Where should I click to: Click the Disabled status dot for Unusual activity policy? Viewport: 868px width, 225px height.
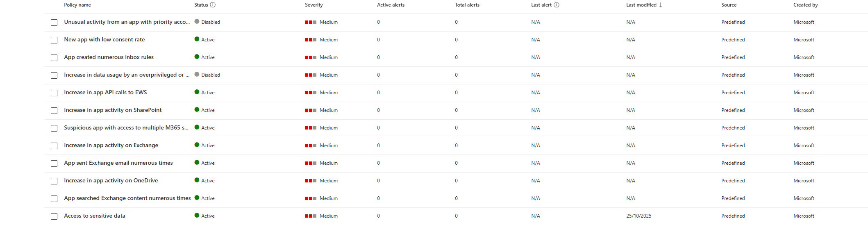coord(197,22)
